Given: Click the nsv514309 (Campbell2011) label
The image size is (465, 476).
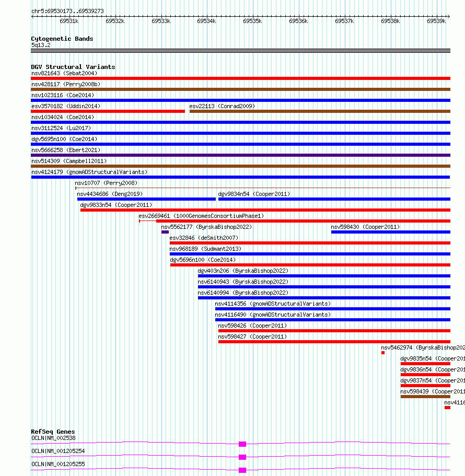Looking at the screenshot, I should [69, 161].
